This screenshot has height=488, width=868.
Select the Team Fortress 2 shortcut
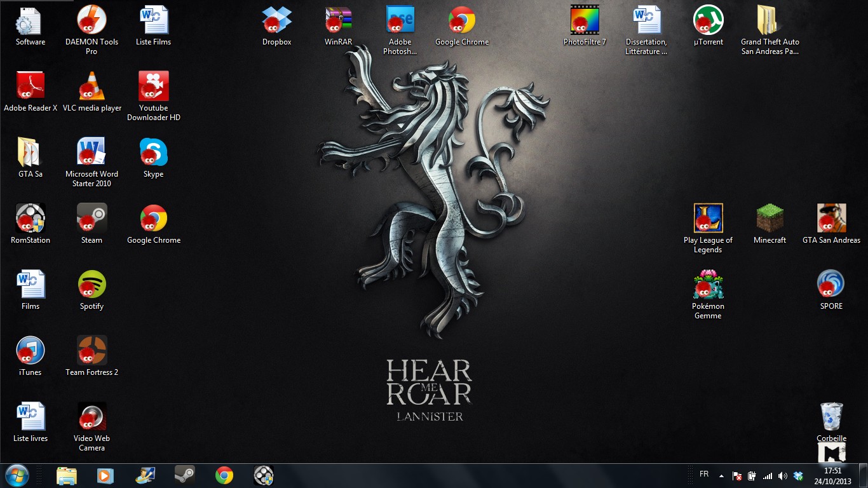[x=92, y=351]
